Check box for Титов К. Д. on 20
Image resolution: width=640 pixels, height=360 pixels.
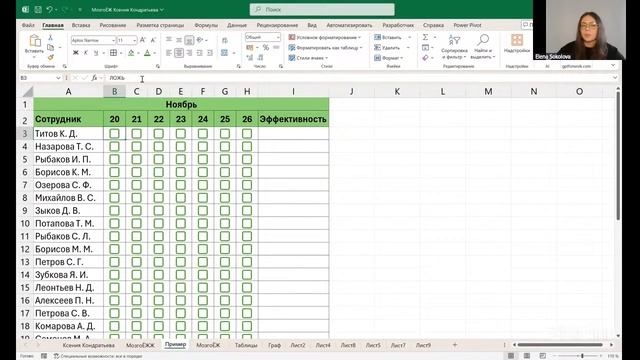(x=114, y=133)
